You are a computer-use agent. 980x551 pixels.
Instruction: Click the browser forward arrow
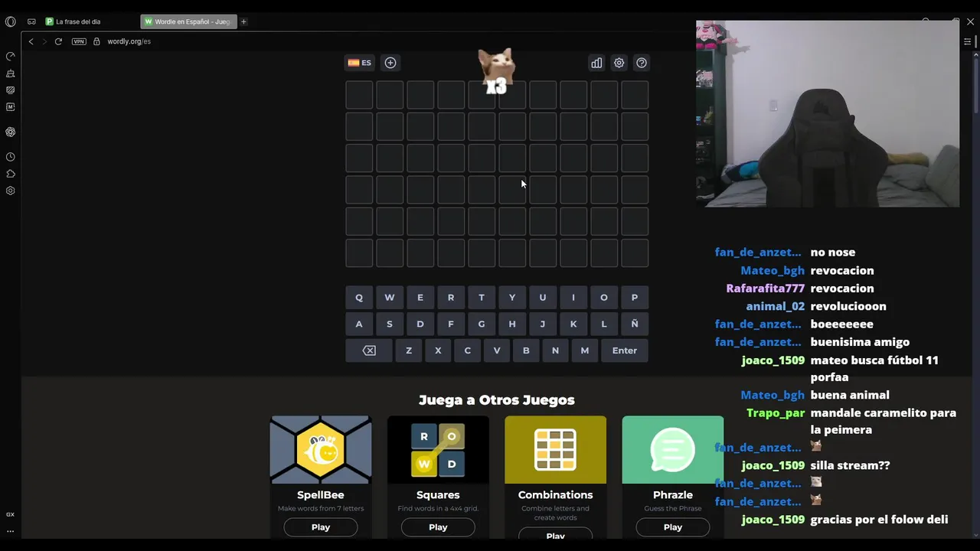coord(44,41)
